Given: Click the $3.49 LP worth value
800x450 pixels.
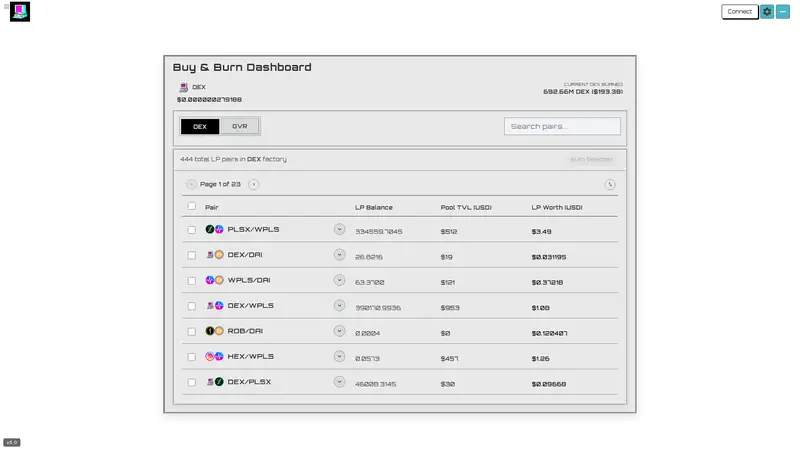Looking at the screenshot, I should point(541,232).
